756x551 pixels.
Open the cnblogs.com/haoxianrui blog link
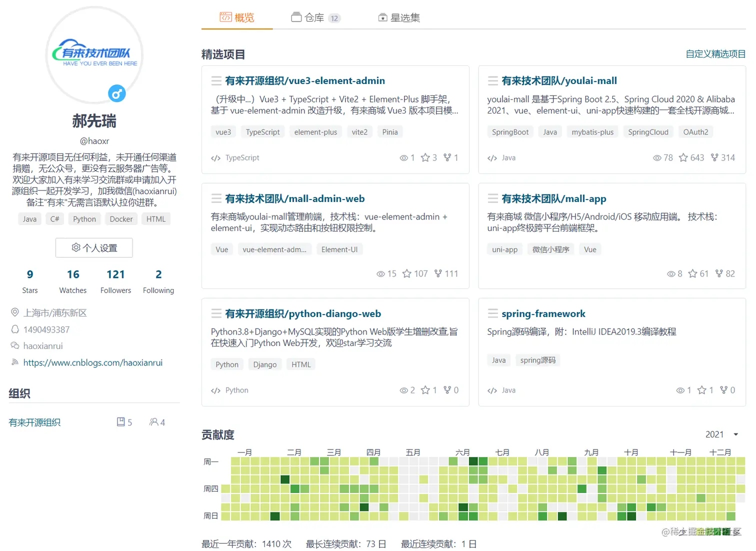coord(93,362)
